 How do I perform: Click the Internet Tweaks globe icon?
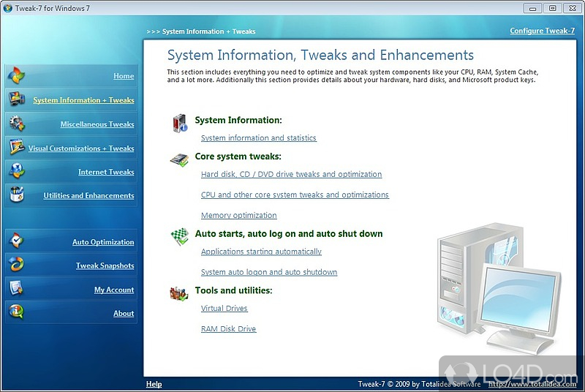coord(17,171)
